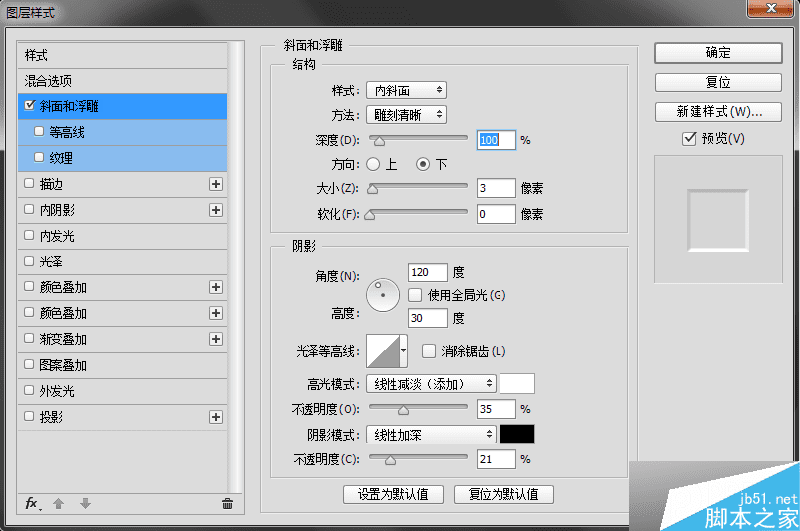Enable the 内发光 checkbox
This screenshot has width=800, height=531.
coord(29,235)
